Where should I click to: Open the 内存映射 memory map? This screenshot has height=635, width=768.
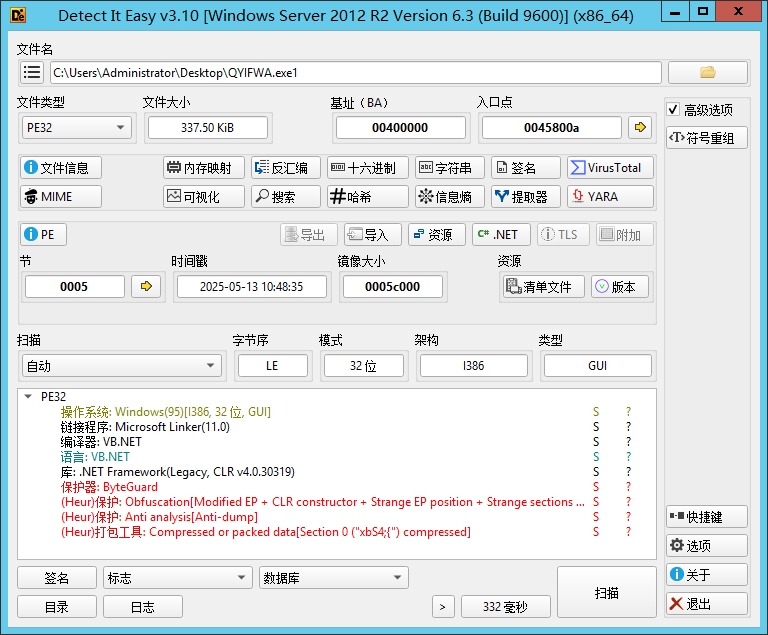pos(204,168)
